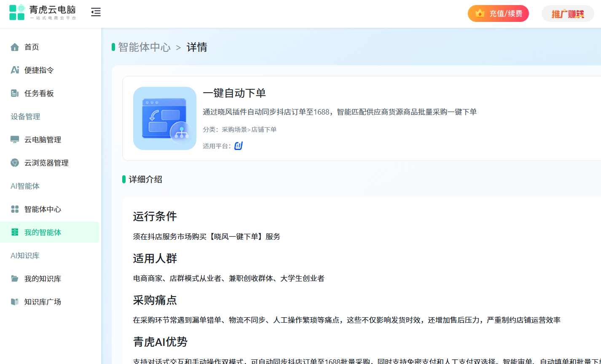Select 智能体中心 in the sidebar
The width and height of the screenshot is (601, 364).
50,209
